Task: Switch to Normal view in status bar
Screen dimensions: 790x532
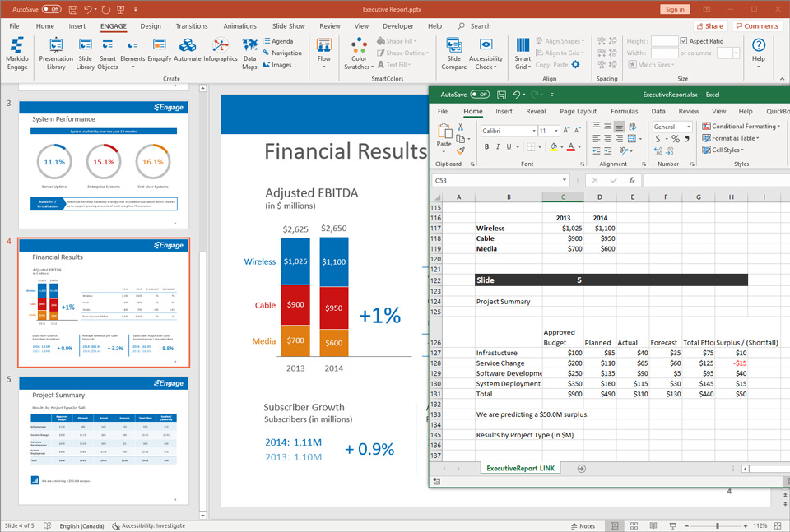Action: [x=615, y=526]
